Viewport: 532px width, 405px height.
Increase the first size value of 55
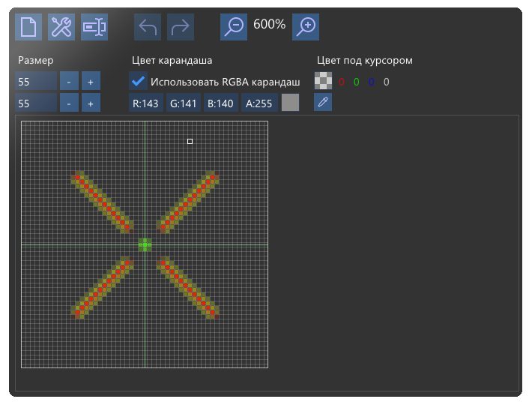pos(91,81)
